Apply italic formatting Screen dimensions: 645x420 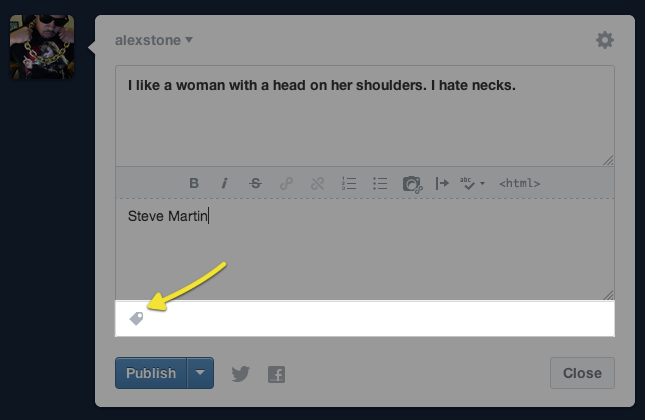click(224, 183)
